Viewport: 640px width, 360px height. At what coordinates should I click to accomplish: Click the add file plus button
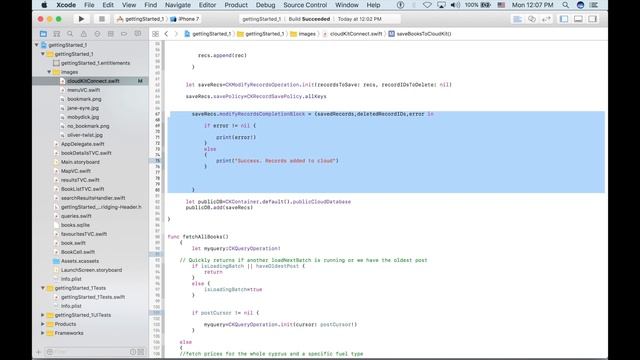tap(39, 351)
